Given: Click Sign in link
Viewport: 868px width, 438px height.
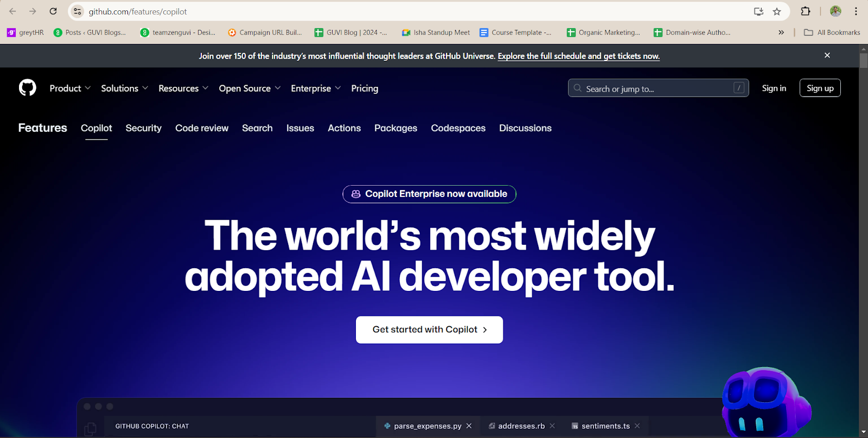Looking at the screenshot, I should pyautogui.click(x=774, y=88).
